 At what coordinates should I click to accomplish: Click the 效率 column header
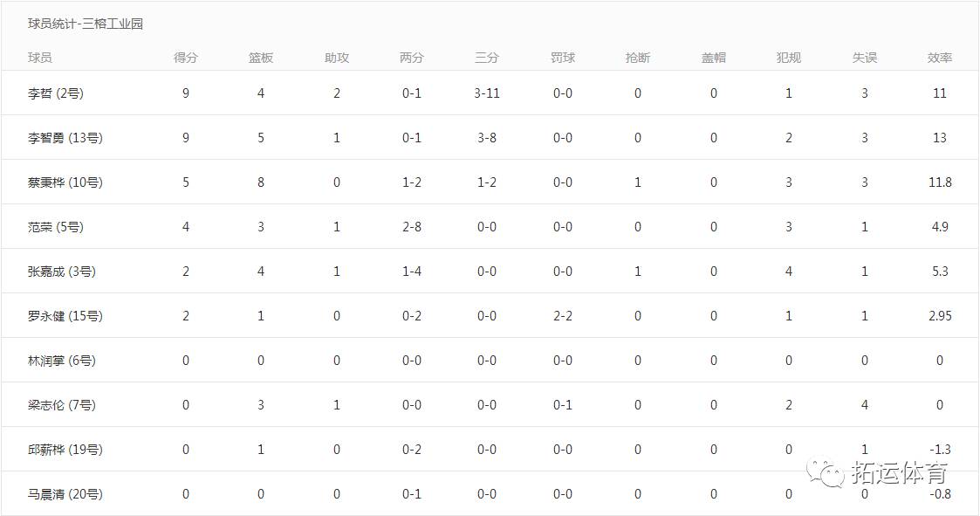tap(939, 58)
